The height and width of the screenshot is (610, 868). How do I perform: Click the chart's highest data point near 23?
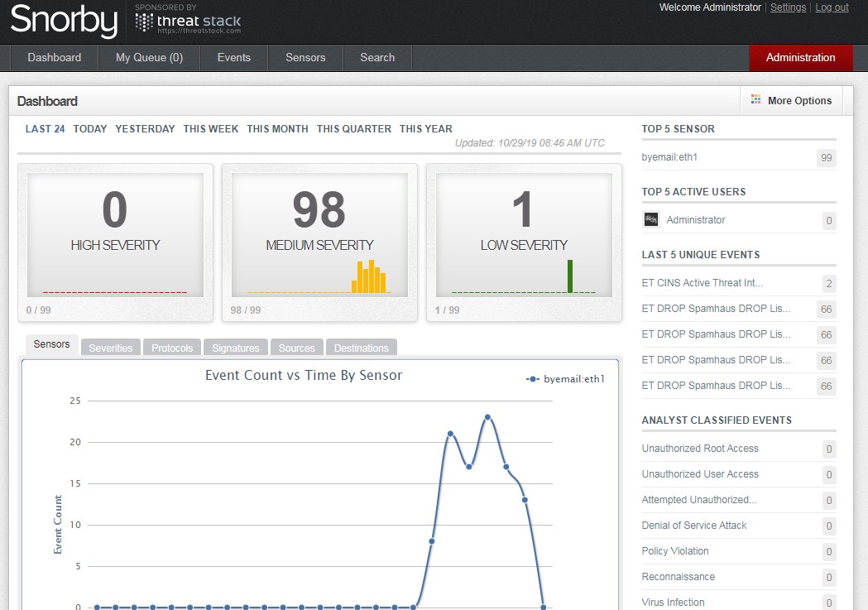[x=487, y=417]
